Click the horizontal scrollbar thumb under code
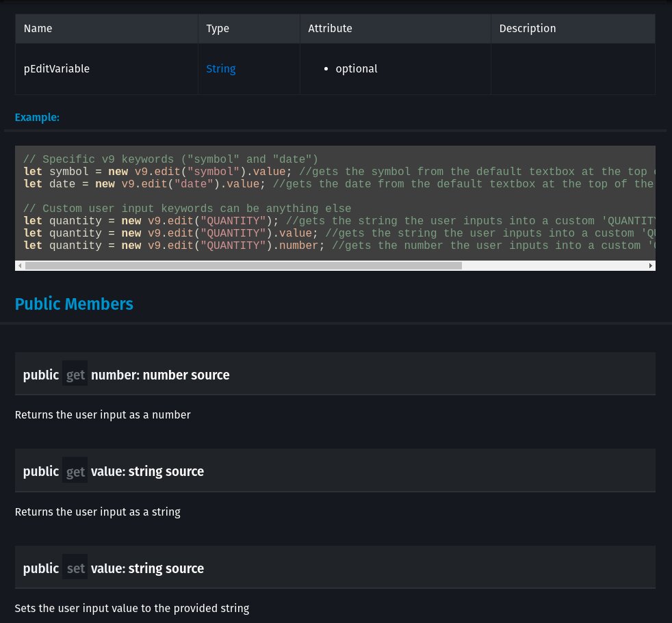672x623 pixels. pos(243,265)
